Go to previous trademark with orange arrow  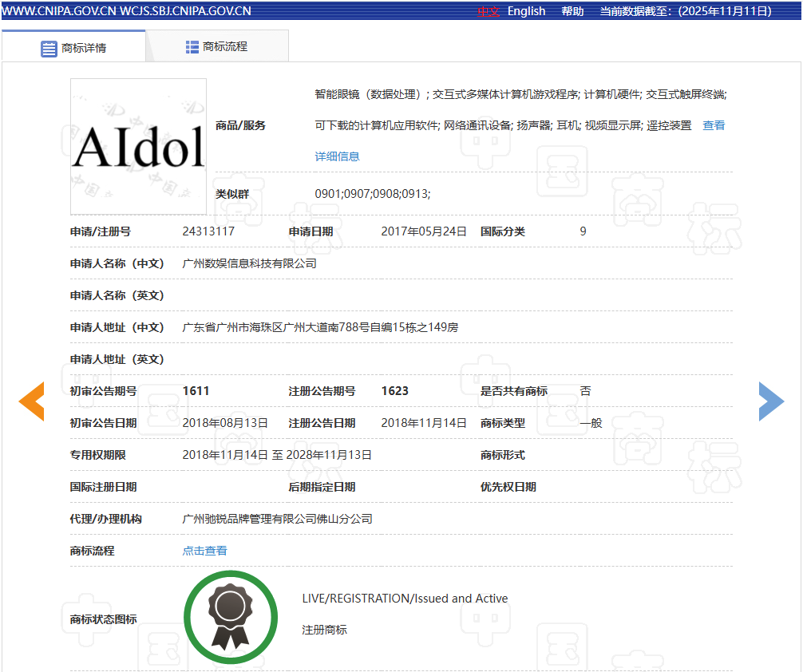(31, 401)
